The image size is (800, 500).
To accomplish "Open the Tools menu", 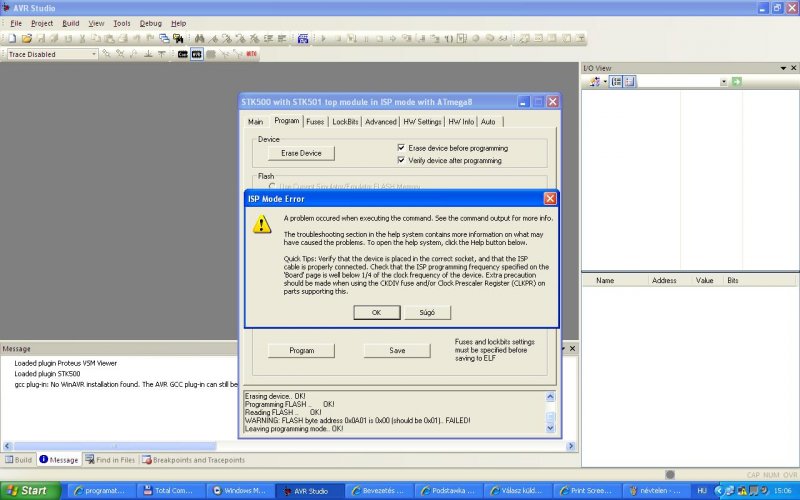I will point(121,23).
